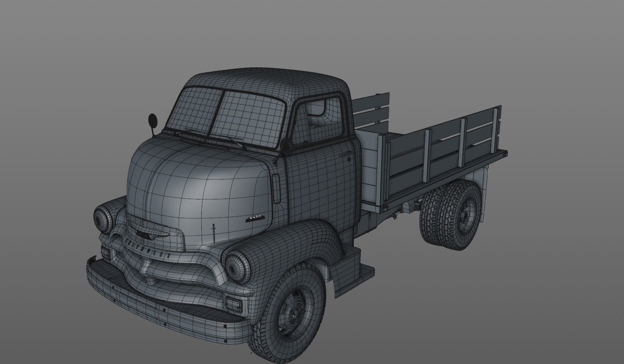The image size is (624, 364).
Task: Click the 6400 badge on the hood side
Action: pyautogui.click(x=255, y=218)
